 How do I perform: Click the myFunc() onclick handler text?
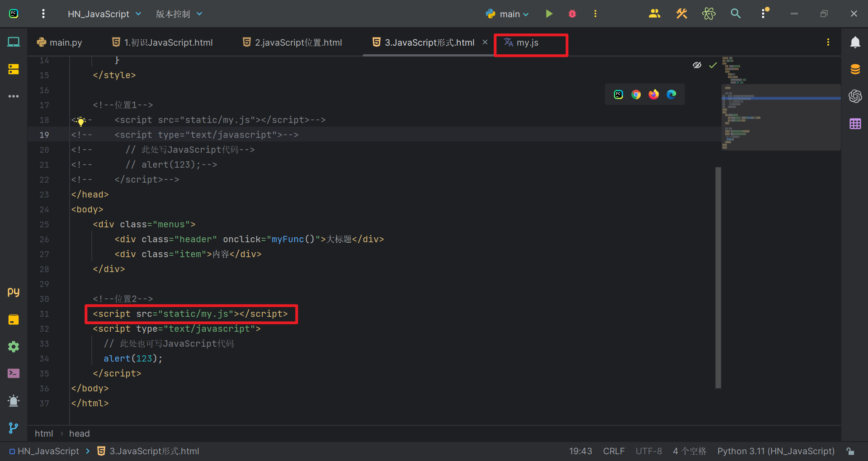(x=292, y=239)
